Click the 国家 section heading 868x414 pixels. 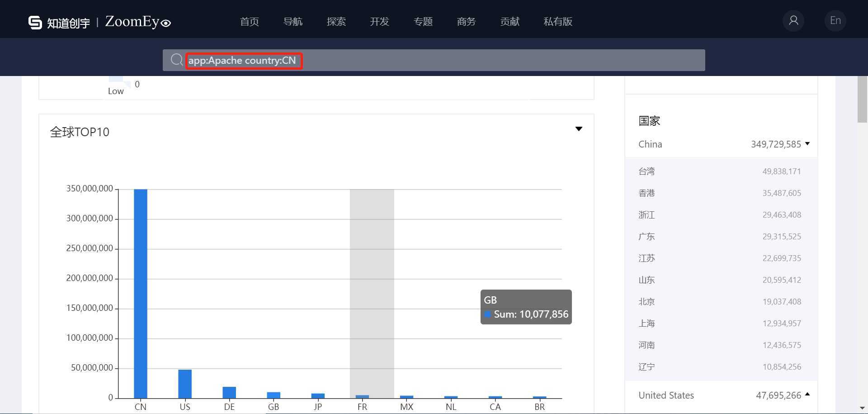(649, 121)
